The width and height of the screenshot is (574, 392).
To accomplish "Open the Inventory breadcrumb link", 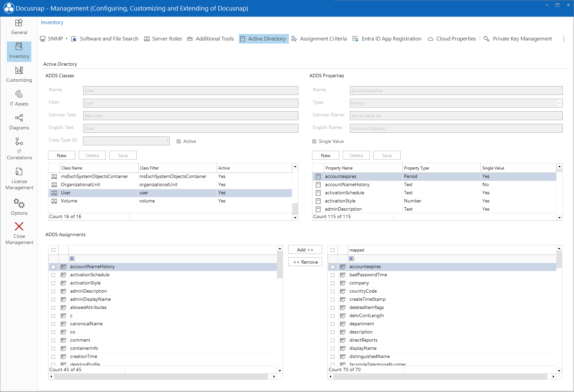I will (x=52, y=22).
